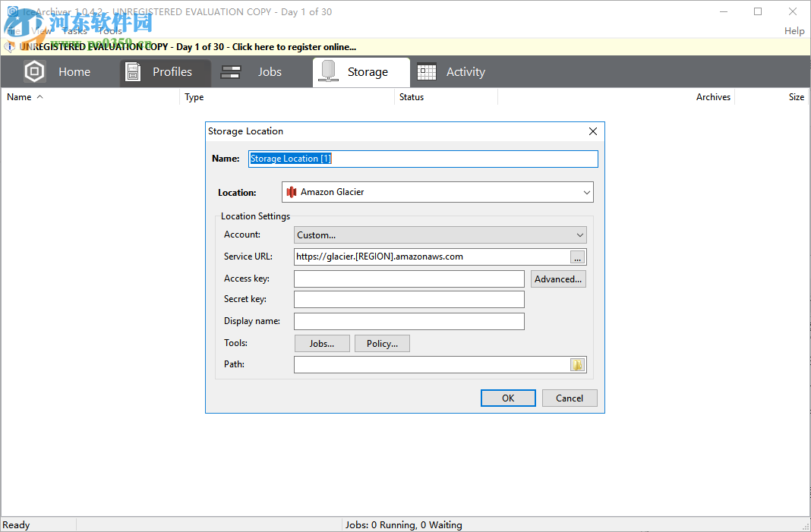
Task: Click the Service URL browse ellipsis button
Action: pos(578,257)
